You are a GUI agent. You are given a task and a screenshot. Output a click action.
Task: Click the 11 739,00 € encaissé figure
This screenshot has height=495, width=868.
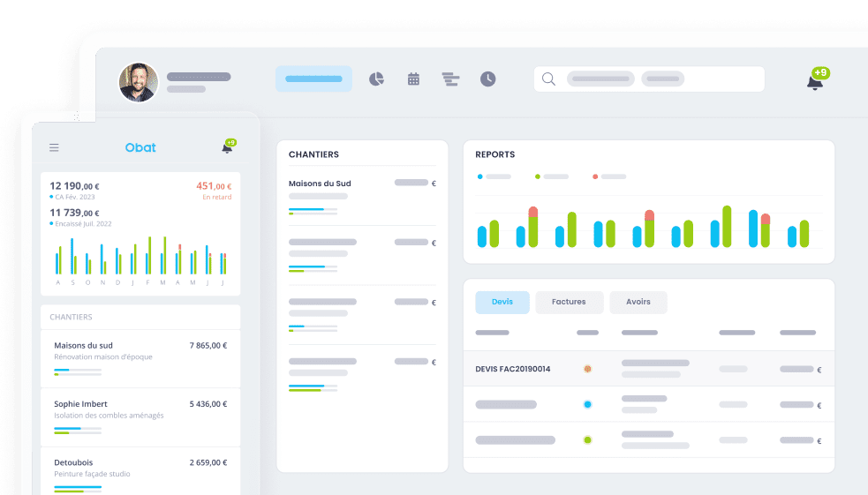click(x=74, y=213)
